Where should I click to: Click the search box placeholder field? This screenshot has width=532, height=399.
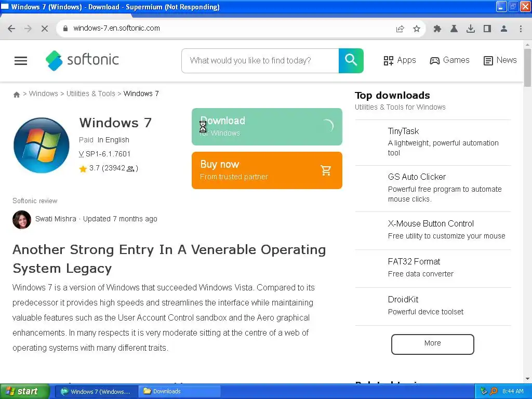260,61
